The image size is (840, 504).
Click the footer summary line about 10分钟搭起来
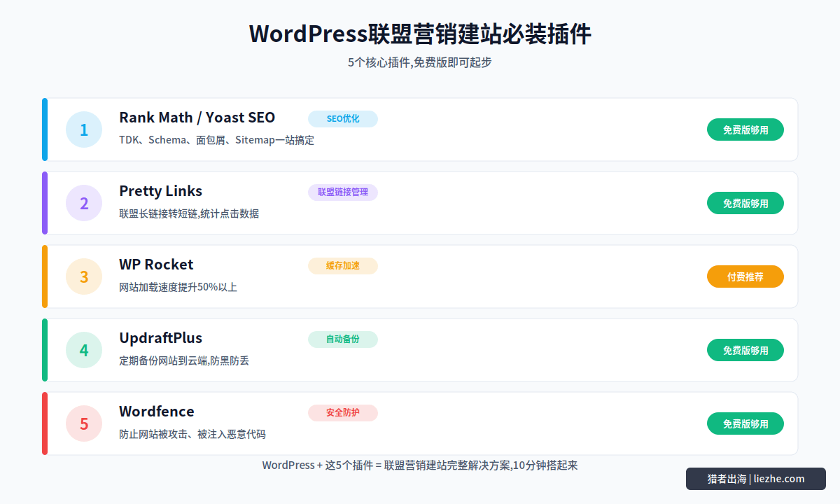(420, 465)
